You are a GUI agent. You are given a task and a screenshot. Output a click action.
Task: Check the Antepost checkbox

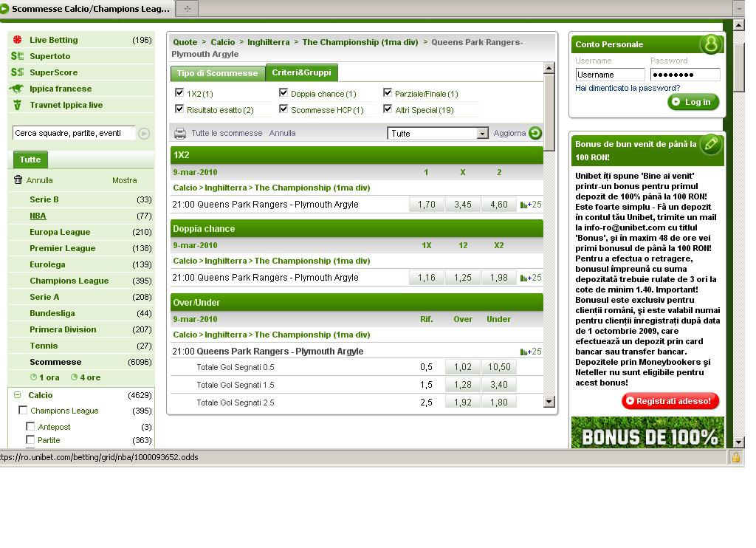pyautogui.click(x=30, y=426)
